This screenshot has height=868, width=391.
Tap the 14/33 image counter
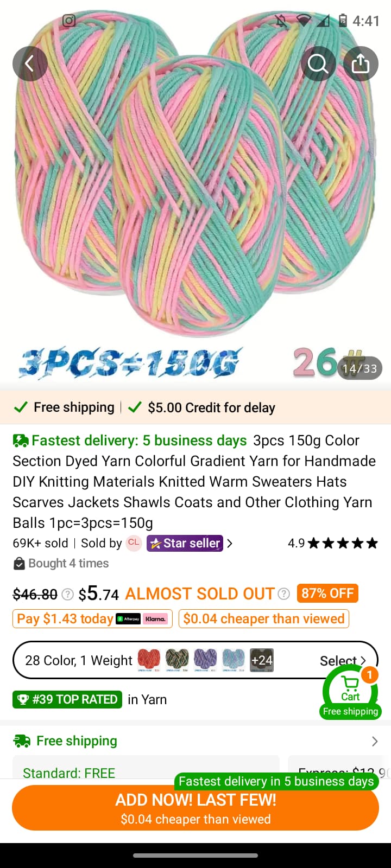[360, 369]
